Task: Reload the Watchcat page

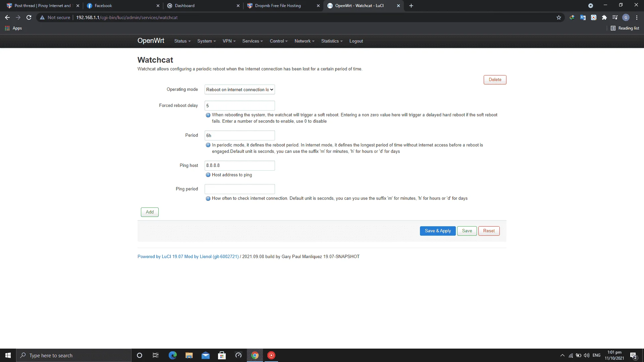Action: pos(29,17)
